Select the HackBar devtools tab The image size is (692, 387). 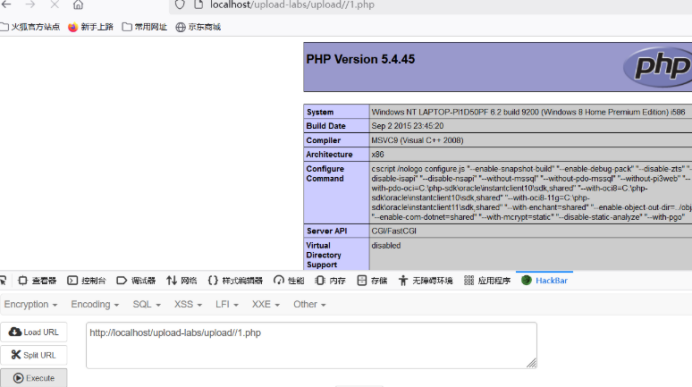pyautogui.click(x=544, y=280)
